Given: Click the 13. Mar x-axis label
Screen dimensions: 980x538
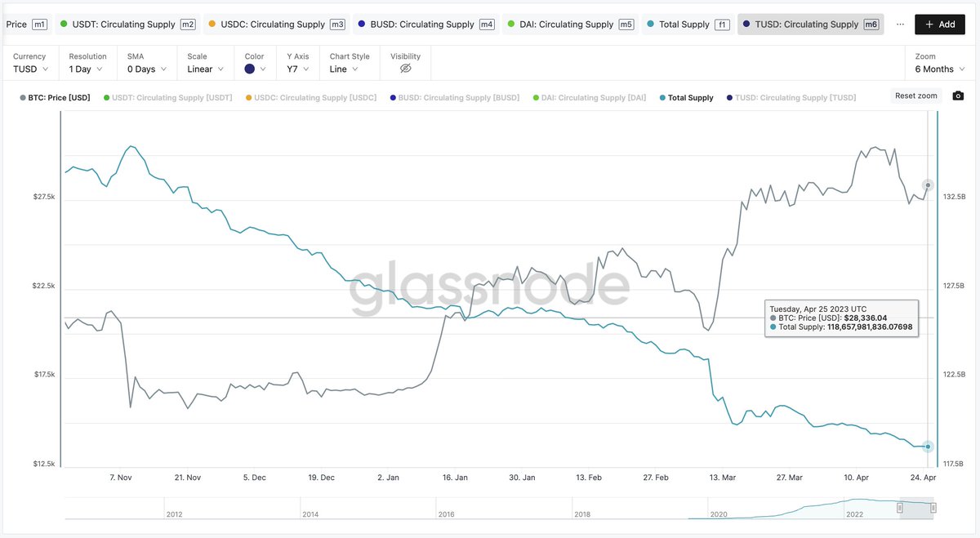Looking at the screenshot, I should pos(723,478).
